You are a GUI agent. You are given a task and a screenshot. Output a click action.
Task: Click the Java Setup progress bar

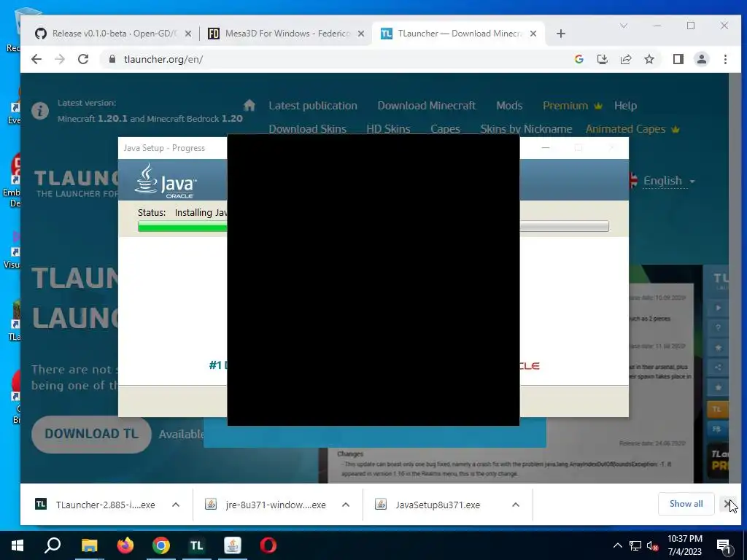tap(373, 226)
